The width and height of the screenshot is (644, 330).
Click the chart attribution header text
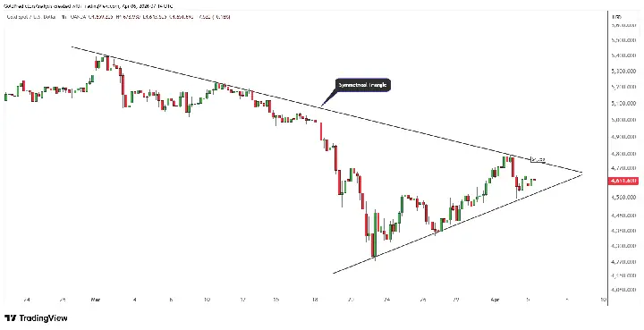89,6
